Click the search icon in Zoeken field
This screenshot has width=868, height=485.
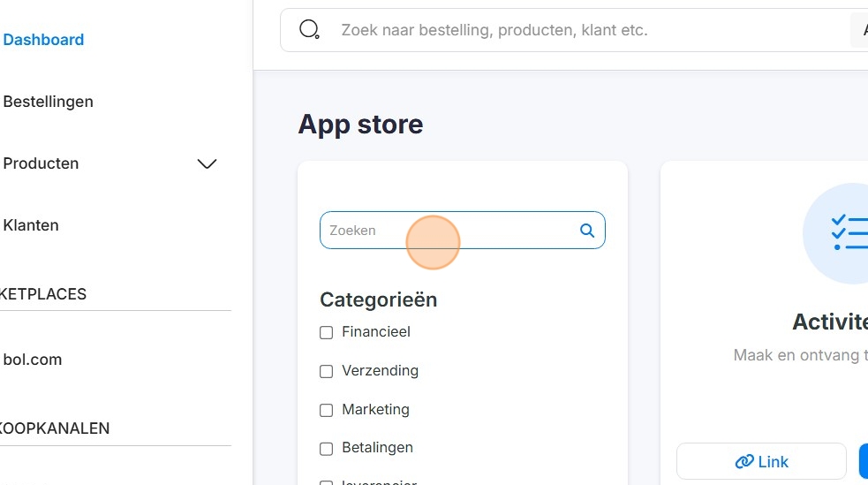pos(587,231)
